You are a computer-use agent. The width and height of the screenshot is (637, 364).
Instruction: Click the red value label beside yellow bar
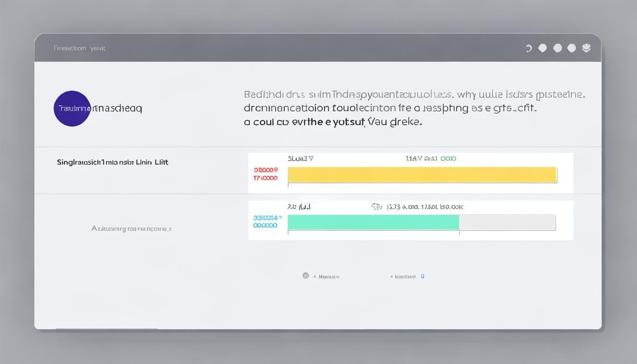tap(265, 174)
